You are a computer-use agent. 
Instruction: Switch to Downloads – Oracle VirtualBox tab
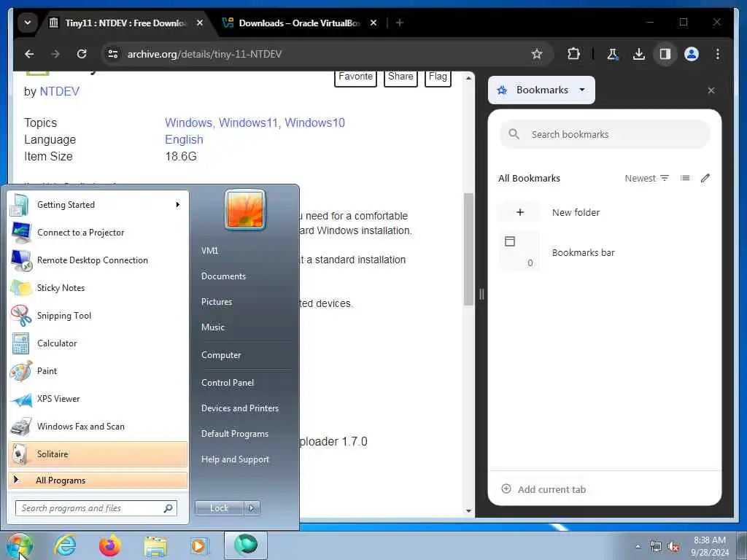click(x=300, y=23)
